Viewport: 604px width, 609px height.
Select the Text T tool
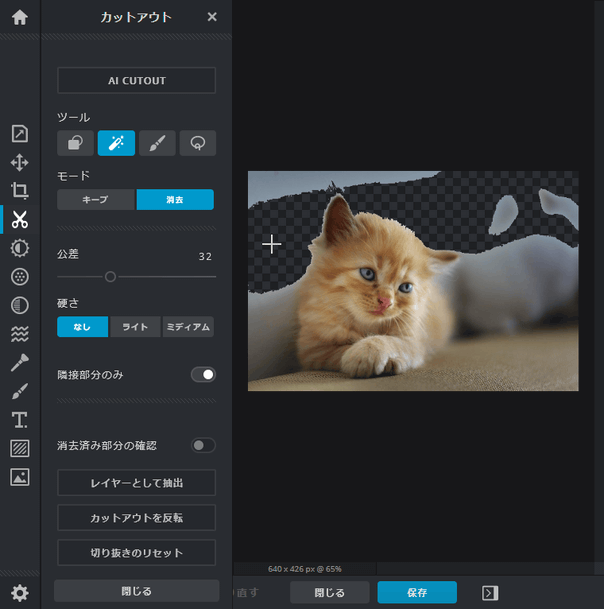click(19, 420)
